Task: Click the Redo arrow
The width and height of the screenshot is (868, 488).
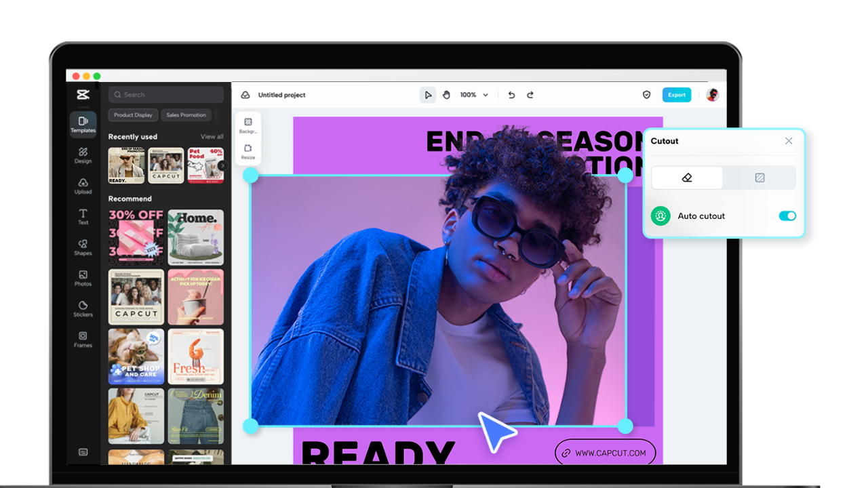Action: point(530,95)
